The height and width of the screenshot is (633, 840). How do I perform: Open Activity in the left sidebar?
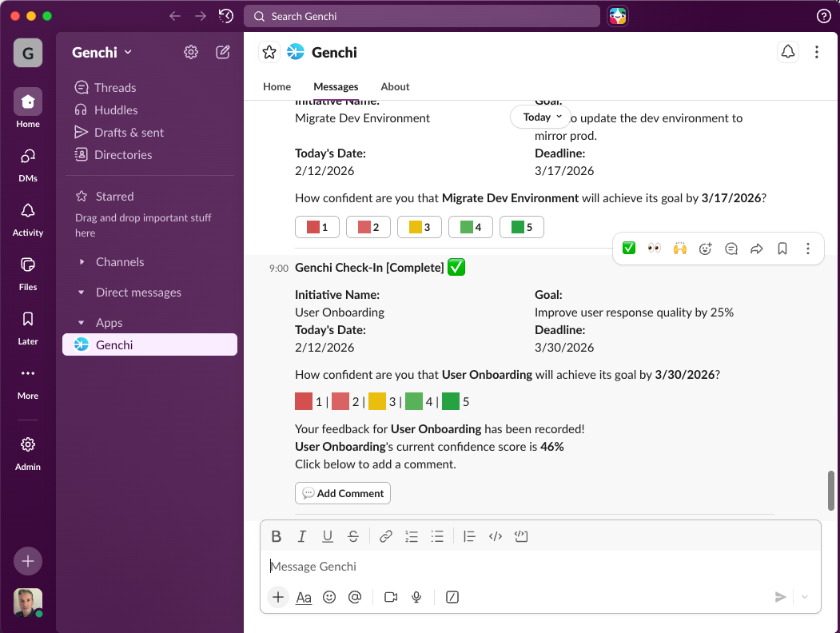click(28, 218)
